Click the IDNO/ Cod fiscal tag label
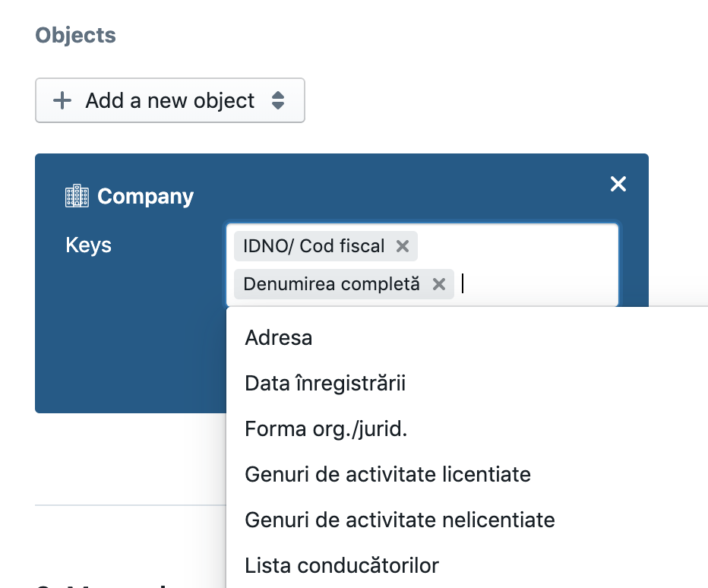 coord(314,246)
